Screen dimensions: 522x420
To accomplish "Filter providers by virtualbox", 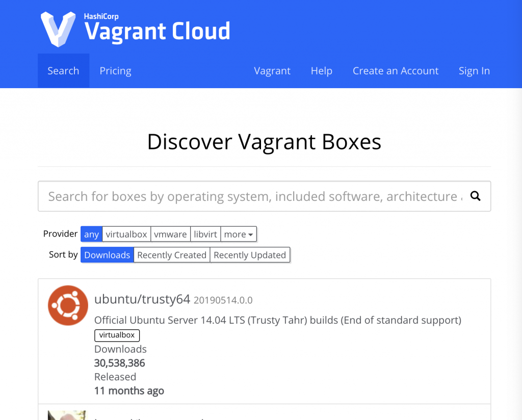I will [x=126, y=234].
